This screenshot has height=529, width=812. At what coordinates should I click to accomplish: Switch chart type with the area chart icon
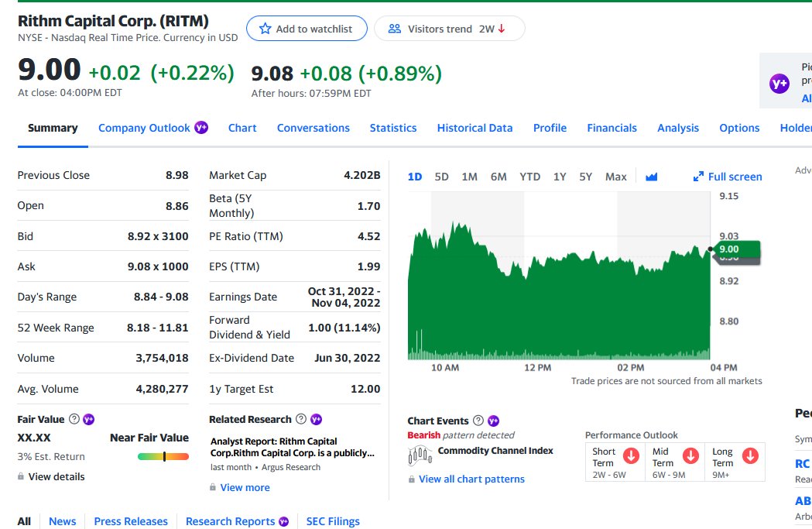[652, 177]
